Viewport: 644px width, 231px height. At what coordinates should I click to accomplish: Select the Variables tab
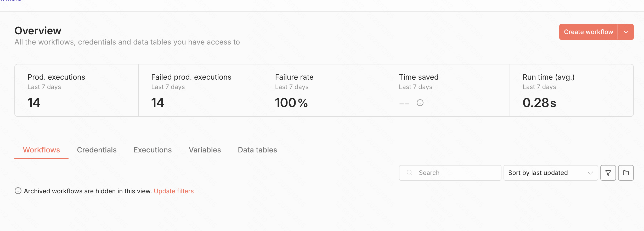pyautogui.click(x=205, y=150)
